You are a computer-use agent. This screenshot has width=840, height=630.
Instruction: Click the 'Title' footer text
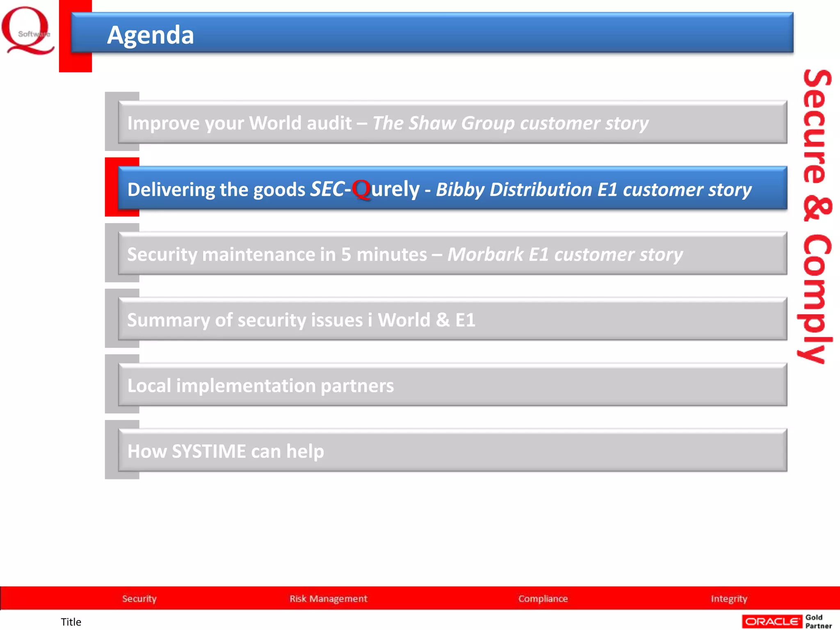click(71, 622)
